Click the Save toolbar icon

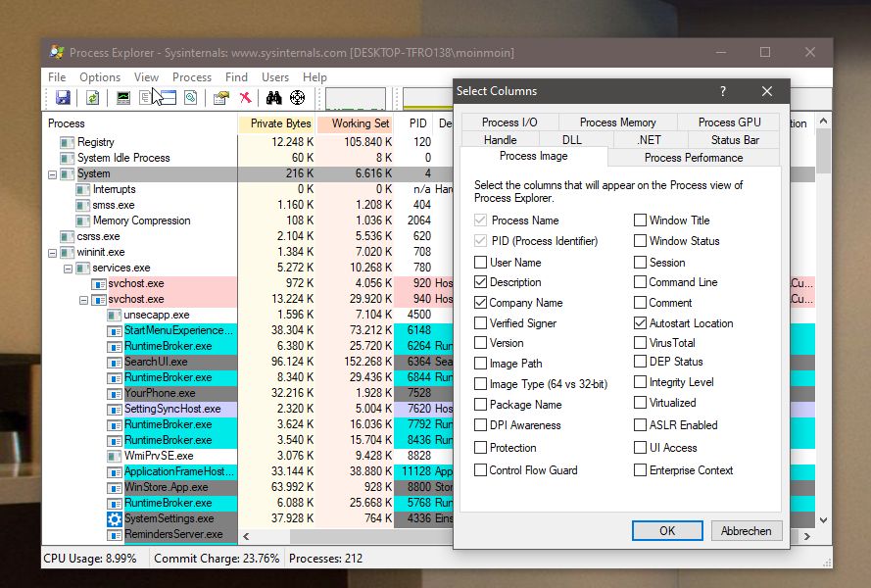[63, 98]
